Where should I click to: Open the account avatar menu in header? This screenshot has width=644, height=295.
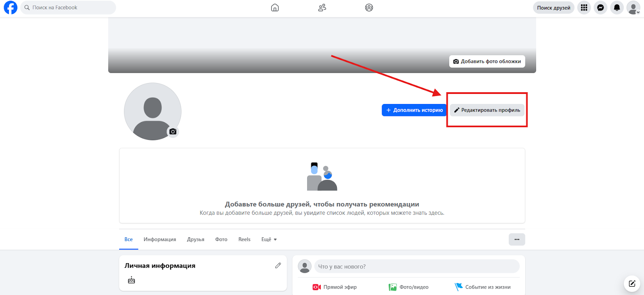pos(634,8)
